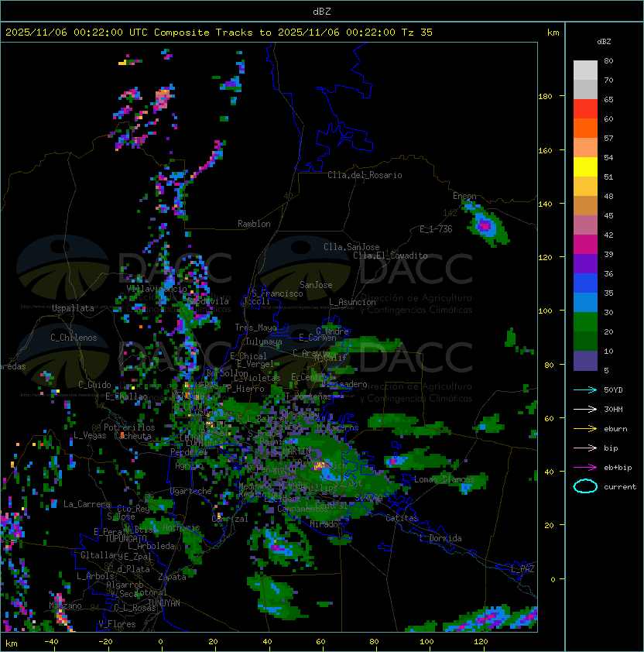644x652 pixels.
Task: Click the 'Uspallata' place label
Action: (73, 308)
